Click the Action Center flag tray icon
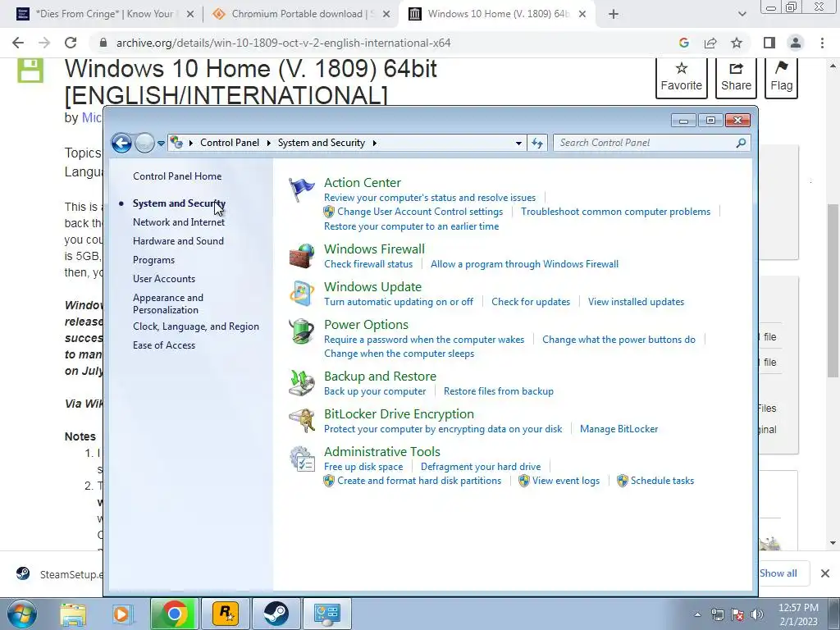Screen dimensions: 840x630 tap(737, 614)
